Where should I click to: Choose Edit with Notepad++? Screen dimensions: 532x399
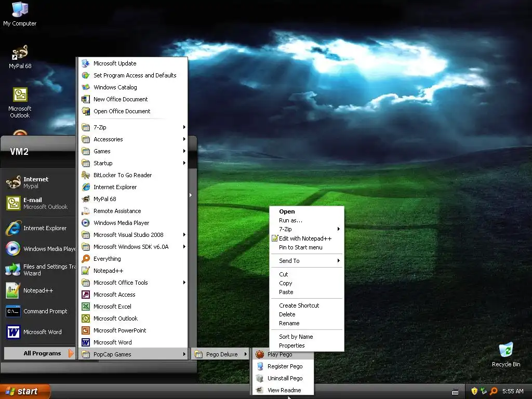[x=307, y=238]
